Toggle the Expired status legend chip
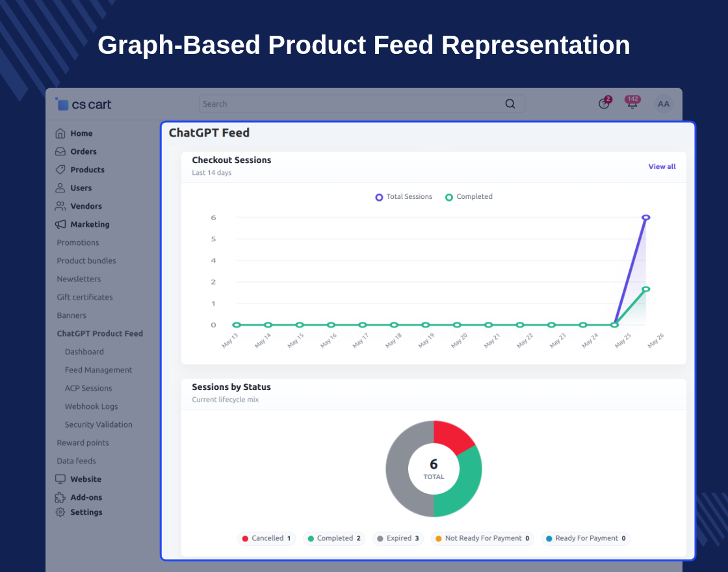This screenshot has height=572, width=728. coord(398,539)
